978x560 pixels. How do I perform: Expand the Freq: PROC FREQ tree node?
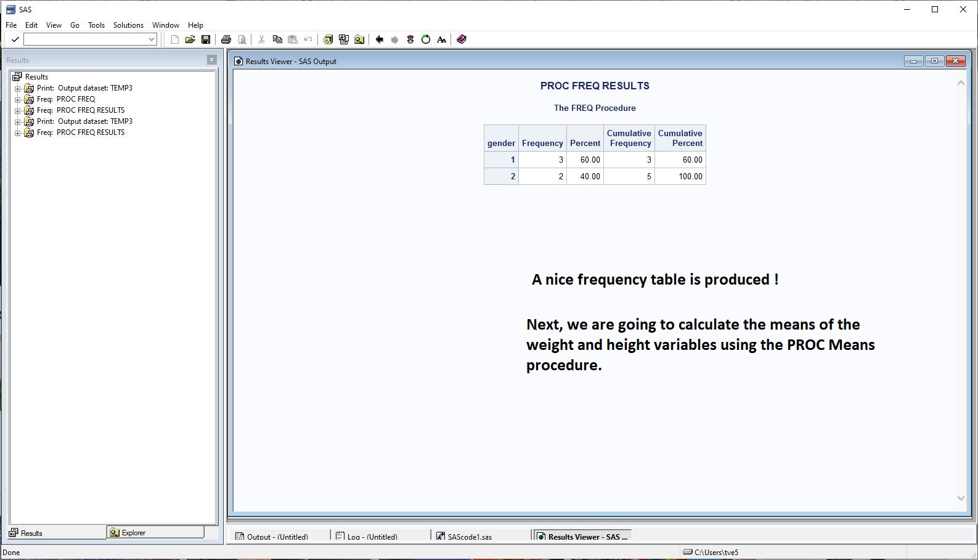(18, 99)
